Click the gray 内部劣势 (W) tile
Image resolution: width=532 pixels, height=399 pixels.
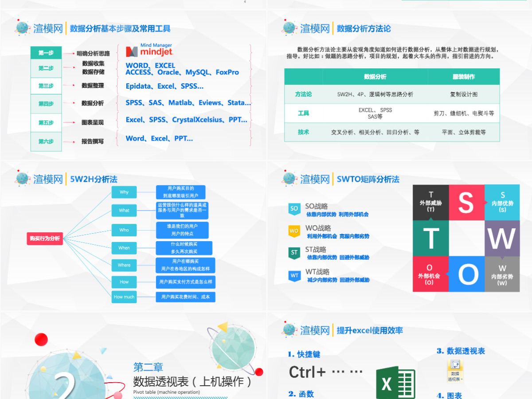click(502, 274)
